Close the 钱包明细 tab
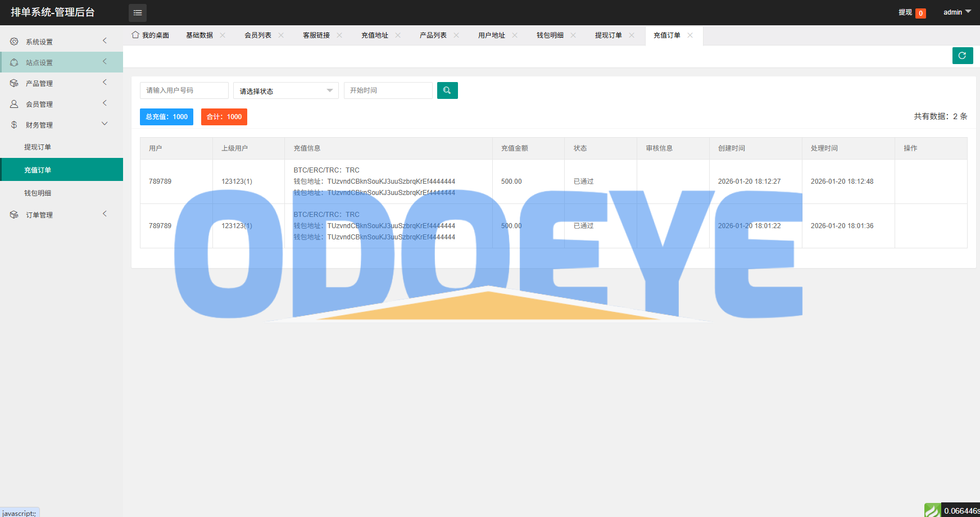Image resolution: width=980 pixels, height=517 pixels. click(573, 35)
